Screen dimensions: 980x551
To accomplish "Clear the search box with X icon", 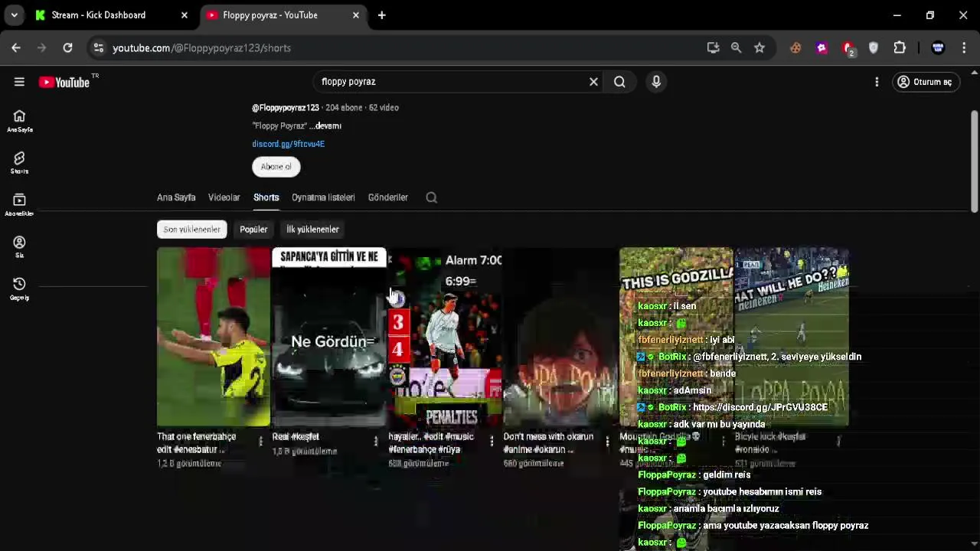I will 593,82.
